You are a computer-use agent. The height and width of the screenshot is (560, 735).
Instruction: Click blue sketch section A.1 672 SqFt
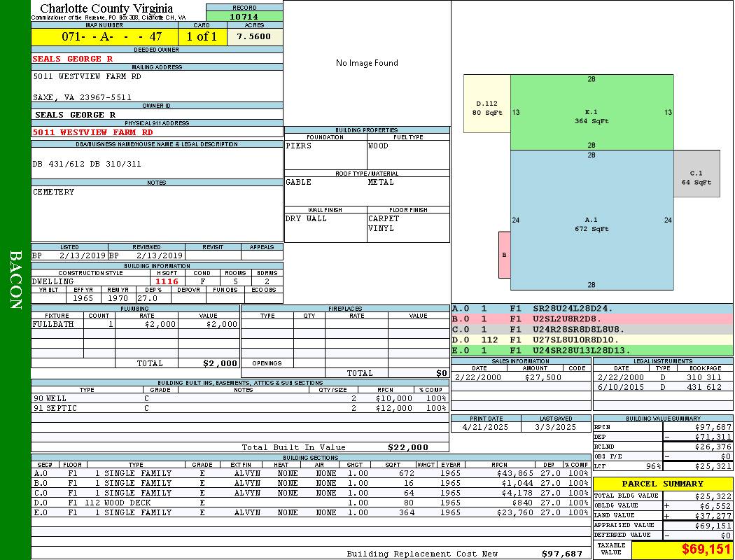(591, 220)
